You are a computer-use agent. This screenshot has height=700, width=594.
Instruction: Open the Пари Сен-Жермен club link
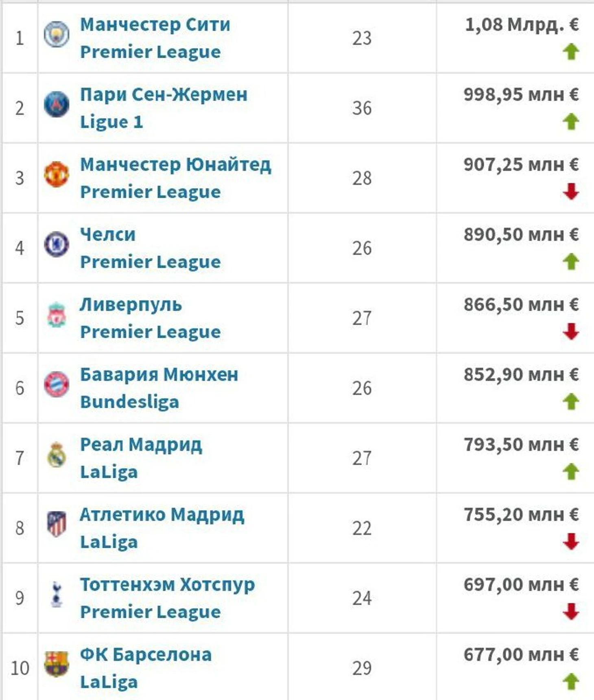coord(164,94)
